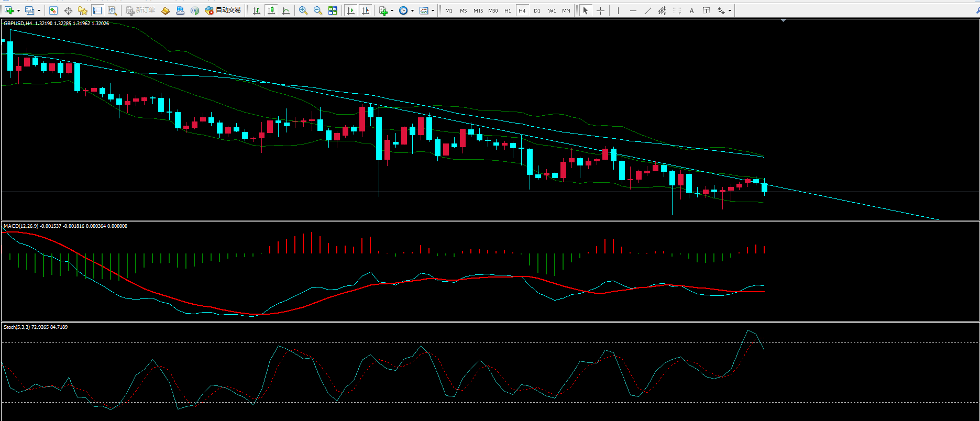Screen dimensions: 980x421
Task: Select the Equidistant Channel tool
Action: coord(662,10)
